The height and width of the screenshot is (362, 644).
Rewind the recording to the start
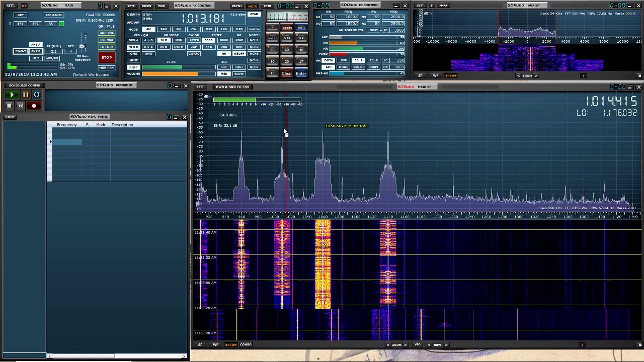point(20,106)
